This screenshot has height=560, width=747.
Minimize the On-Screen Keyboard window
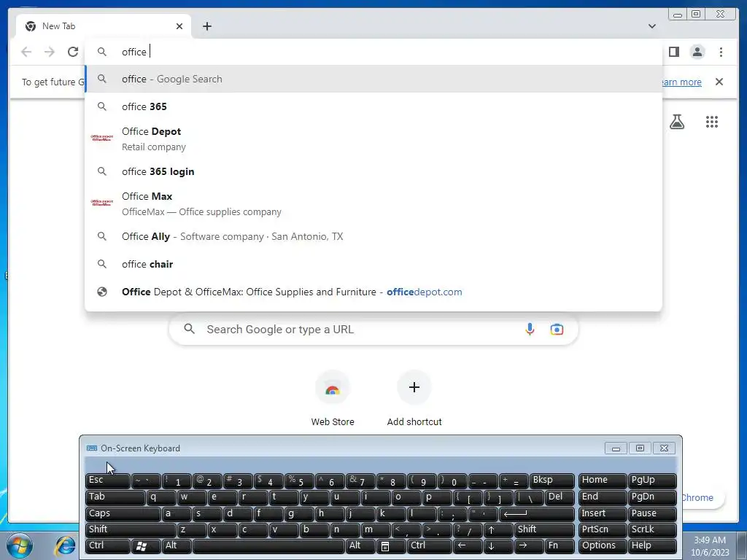tap(616, 448)
